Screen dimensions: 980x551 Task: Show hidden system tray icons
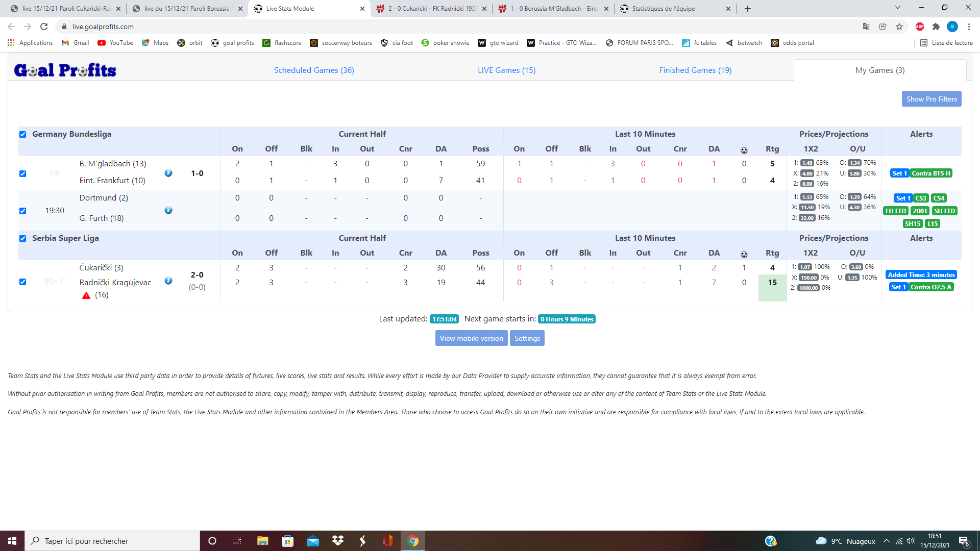click(x=887, y=541)
